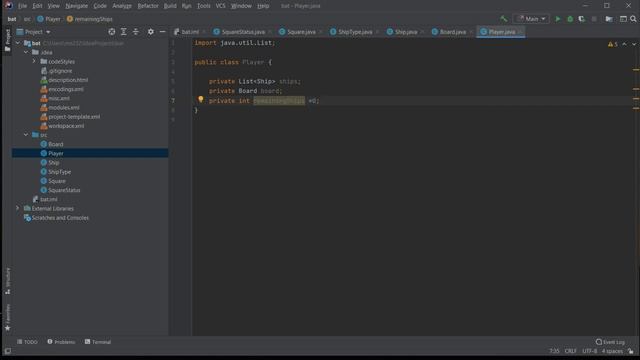
Task: Open Search Everywhere magnifier icon
Action: pos(633,19)
